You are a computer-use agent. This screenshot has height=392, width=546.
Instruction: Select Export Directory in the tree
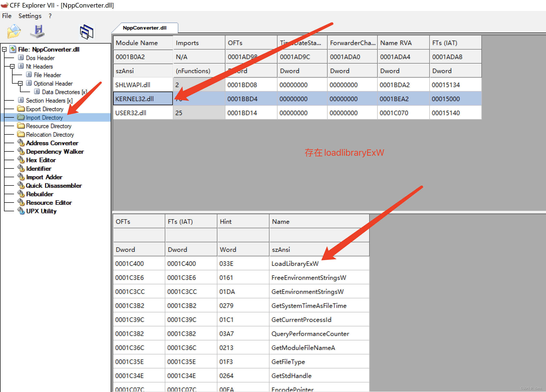point(45,109)
